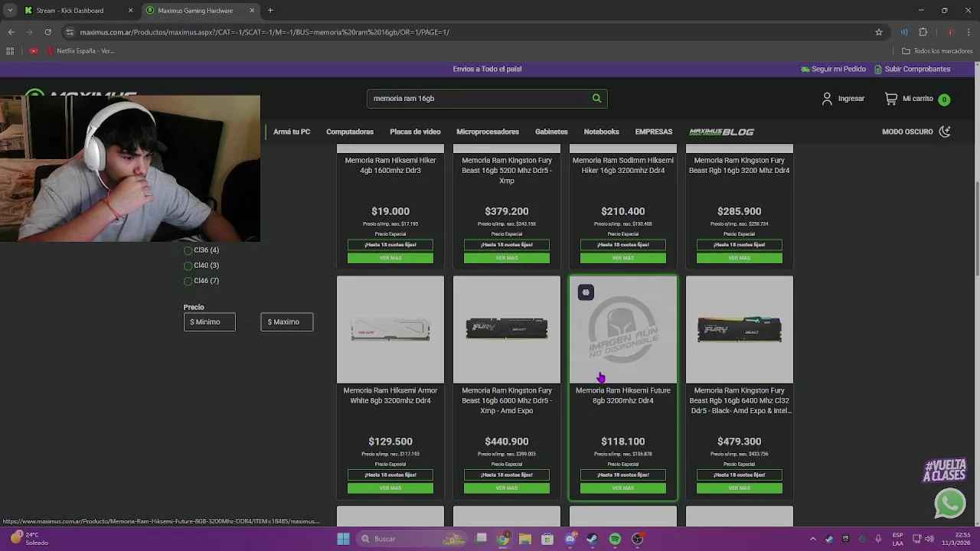Open Armá tu PC menu
The height and width of the screenshot is (551, 980).
292,132
